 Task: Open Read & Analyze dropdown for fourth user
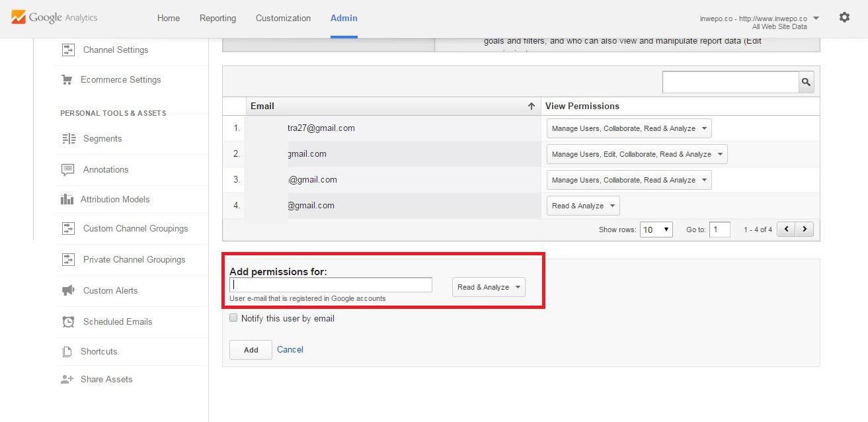(583, 206)
